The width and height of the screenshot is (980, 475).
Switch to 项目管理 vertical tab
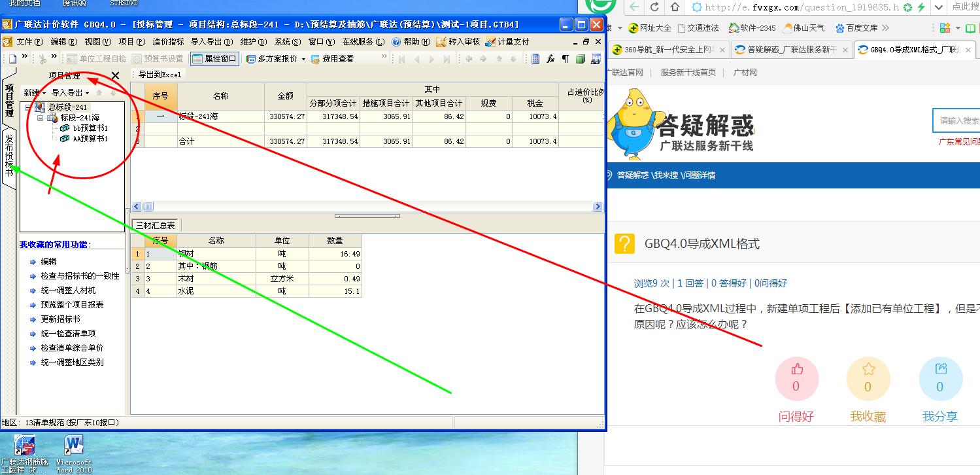tap(9, 99)
